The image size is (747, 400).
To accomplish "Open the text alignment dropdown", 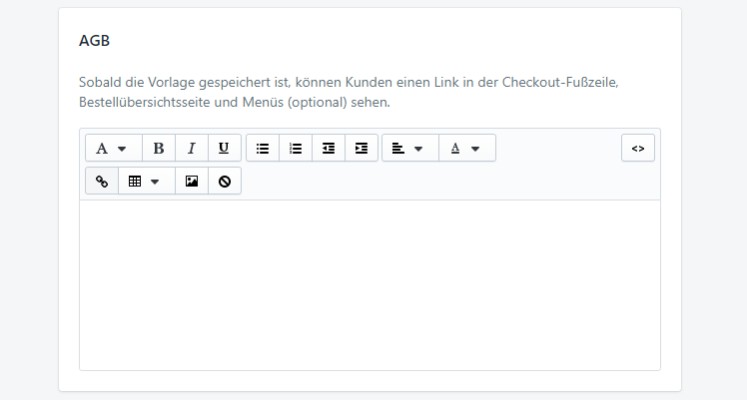I will point(410,149).
